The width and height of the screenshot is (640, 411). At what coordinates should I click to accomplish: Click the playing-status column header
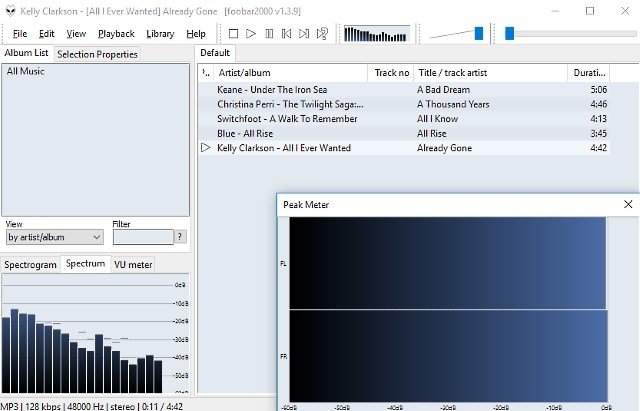pos(206,73)
